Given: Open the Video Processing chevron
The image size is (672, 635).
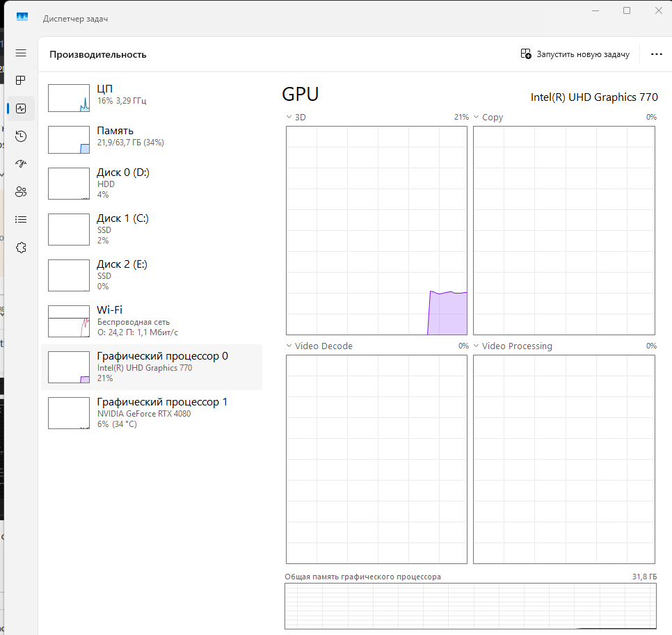Looking at the screenshot, I should tap(476, 346).
